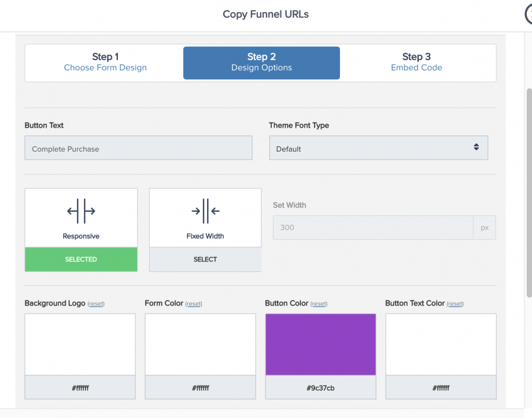Click the Set Width input field
Screen dimensions: 532x418
click(x=373, y=228)
